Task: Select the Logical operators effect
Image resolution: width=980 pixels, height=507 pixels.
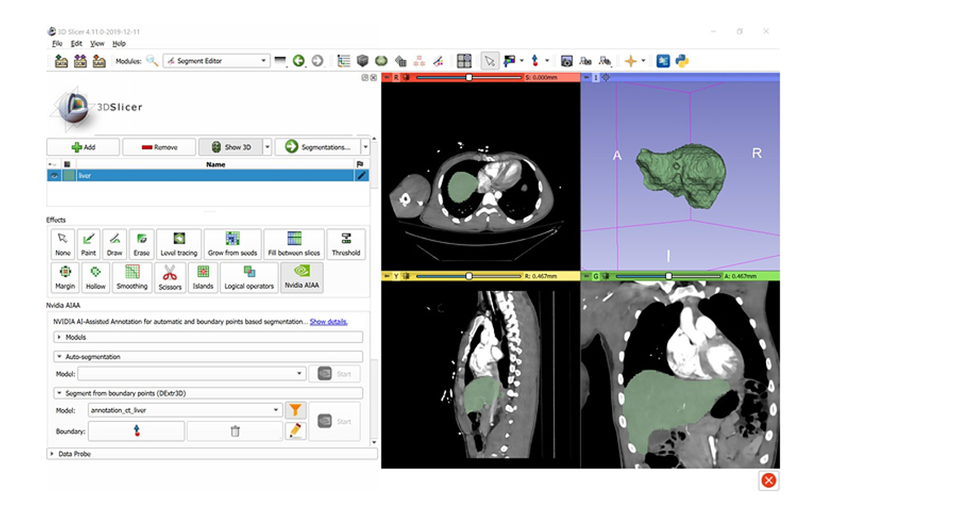Action: 249,277
